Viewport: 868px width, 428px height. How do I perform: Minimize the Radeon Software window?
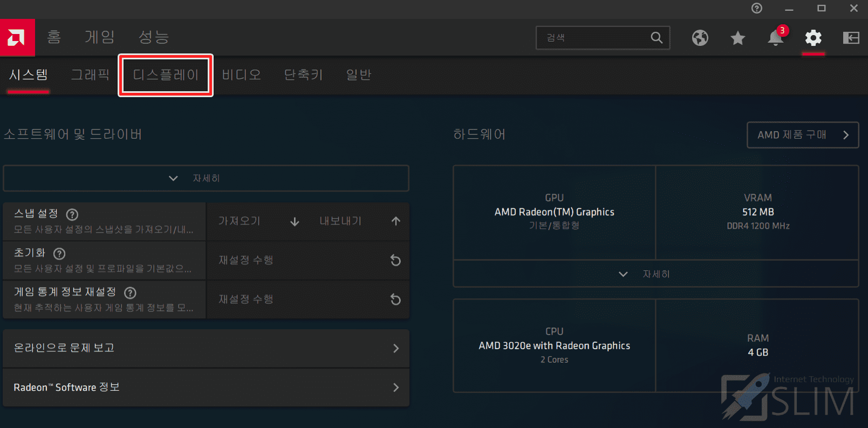click(x=789, y=9)
